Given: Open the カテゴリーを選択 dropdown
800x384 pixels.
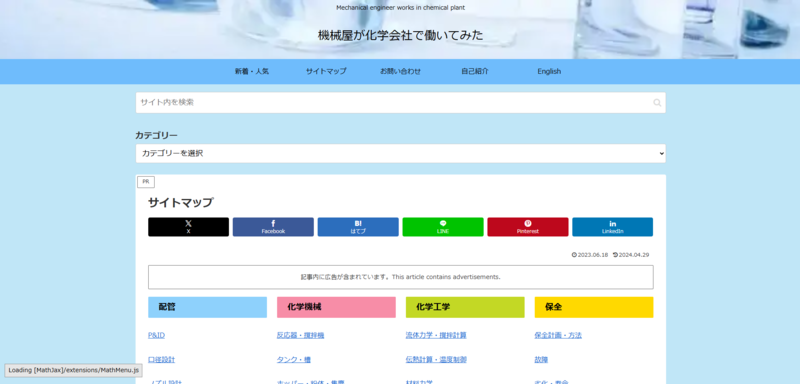Looking at the screenshot, I should click(x=401, y=153).
